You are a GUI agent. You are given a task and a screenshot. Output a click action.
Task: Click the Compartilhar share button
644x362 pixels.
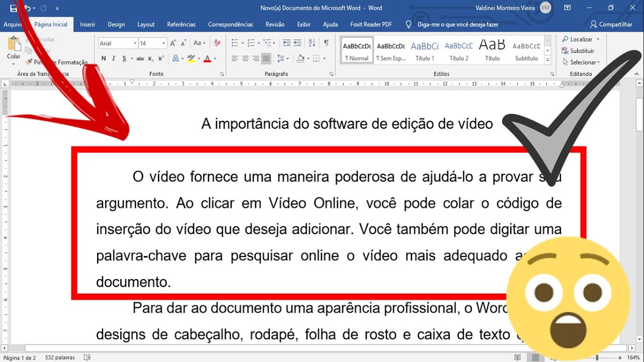(x=611, y=24)
